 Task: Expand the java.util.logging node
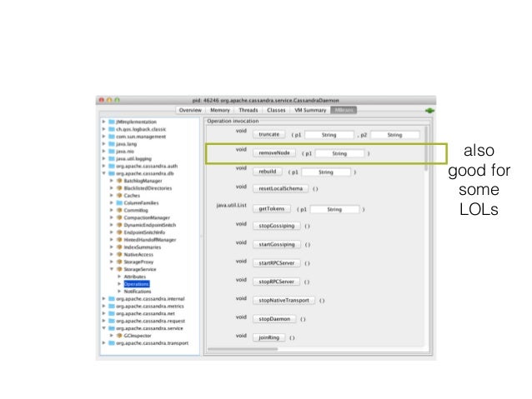pos(104,158)
